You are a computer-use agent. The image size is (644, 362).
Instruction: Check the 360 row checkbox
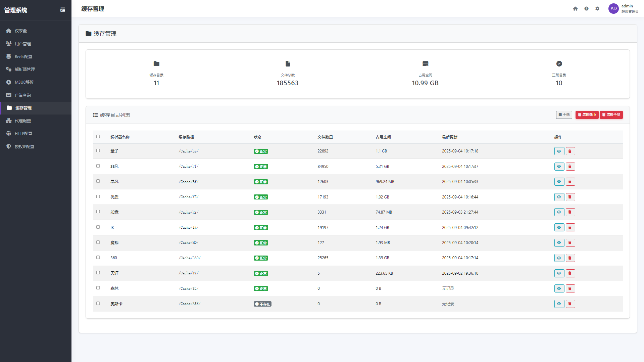coord(98,257)
